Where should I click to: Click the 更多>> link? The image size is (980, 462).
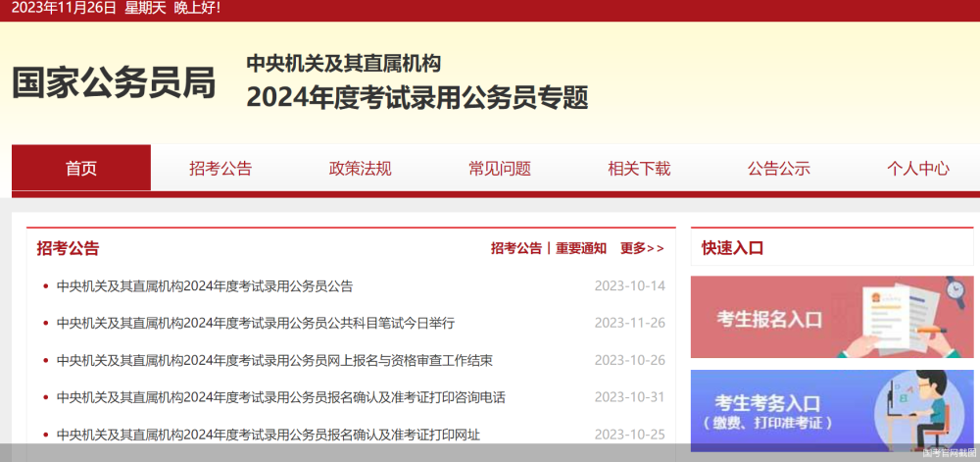(x=642, y=248)
